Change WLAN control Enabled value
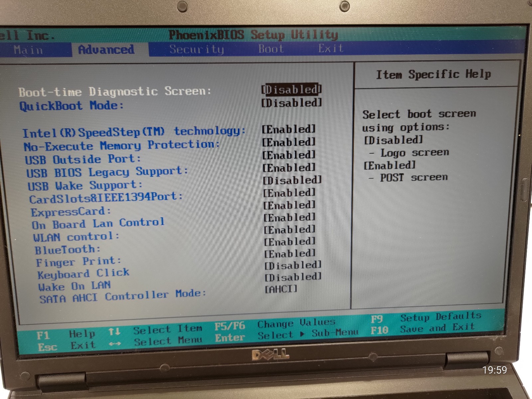 point(290,229)
